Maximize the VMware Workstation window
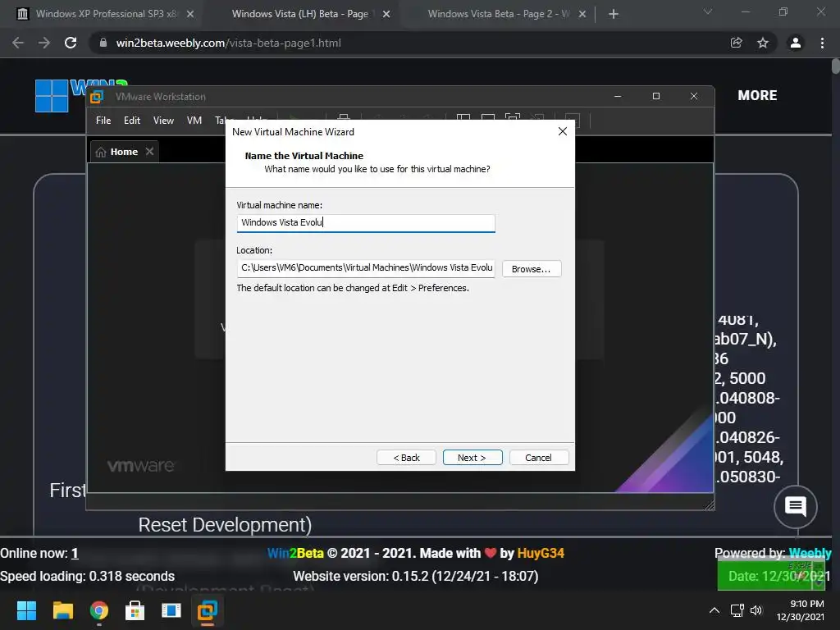This screenshot has height=630, width=840. click(656, 96)
